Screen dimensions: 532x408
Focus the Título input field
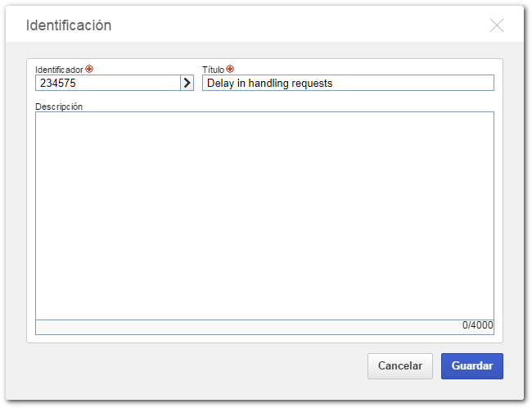348,83
